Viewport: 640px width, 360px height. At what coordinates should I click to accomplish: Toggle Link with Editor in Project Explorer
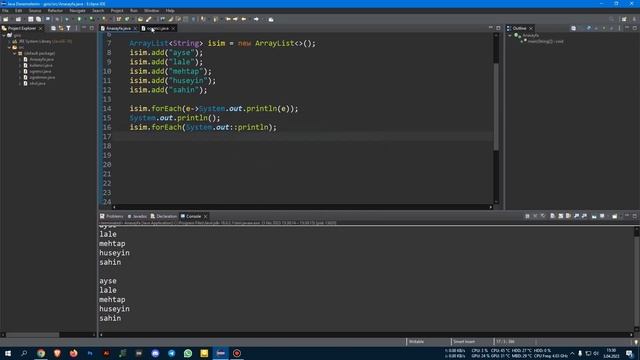(x=61, y=28)
